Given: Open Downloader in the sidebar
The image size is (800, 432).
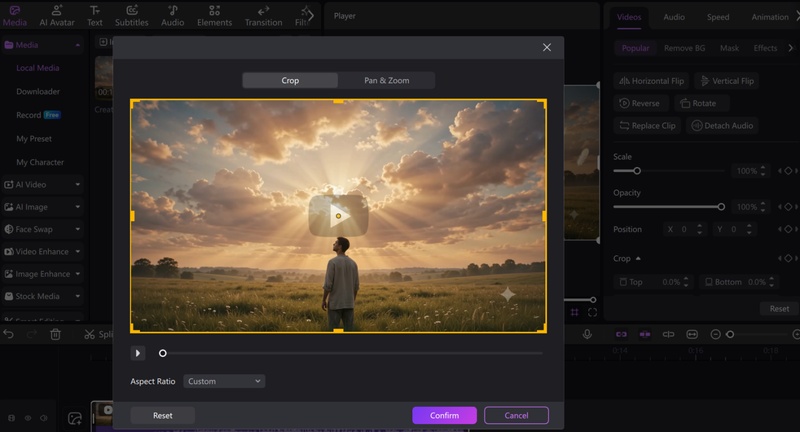Looking at the screenshot, I should (x=38, y=92).
